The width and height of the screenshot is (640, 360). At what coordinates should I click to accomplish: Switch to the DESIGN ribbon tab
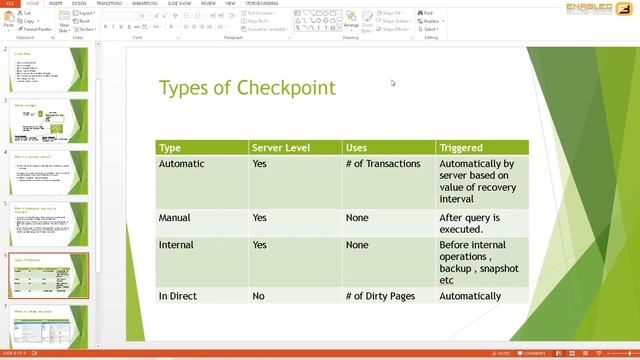point(79,3)
